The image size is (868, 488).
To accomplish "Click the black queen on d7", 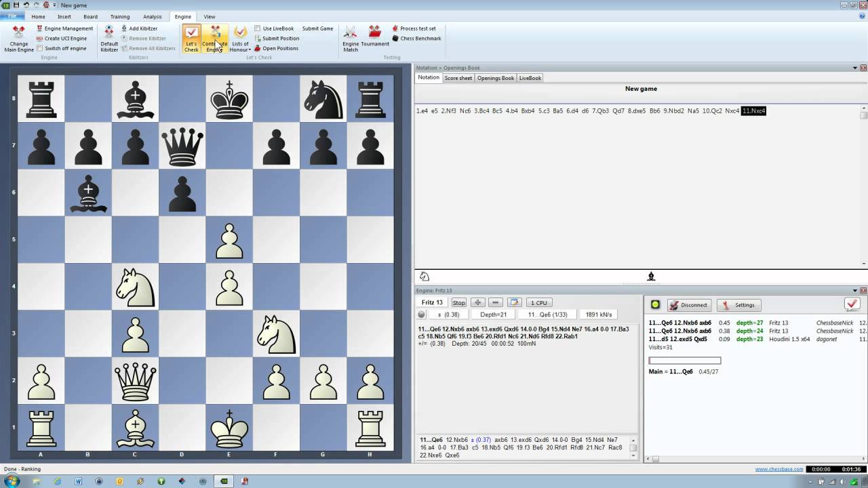I will click(182, 146).
